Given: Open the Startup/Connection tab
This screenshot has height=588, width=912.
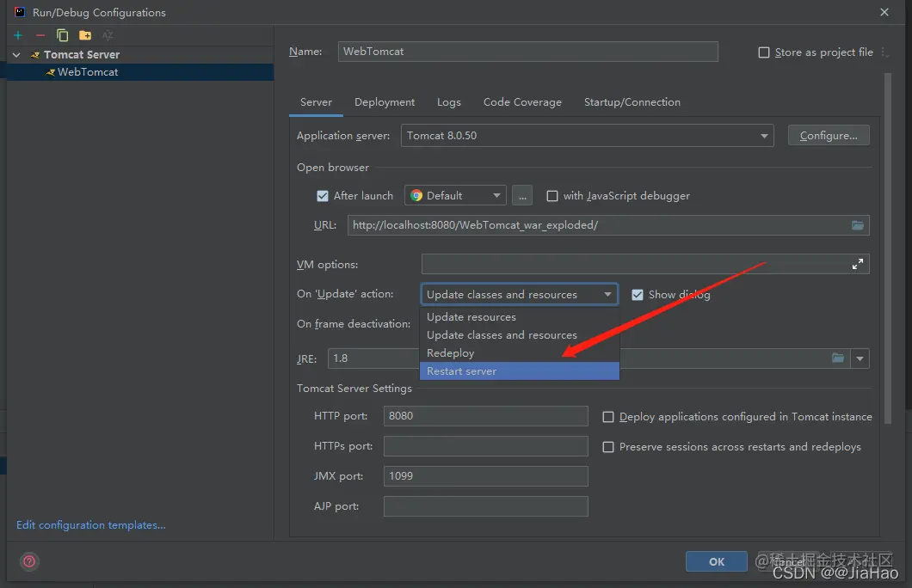Looking at the screenshot, I should 632,102.
